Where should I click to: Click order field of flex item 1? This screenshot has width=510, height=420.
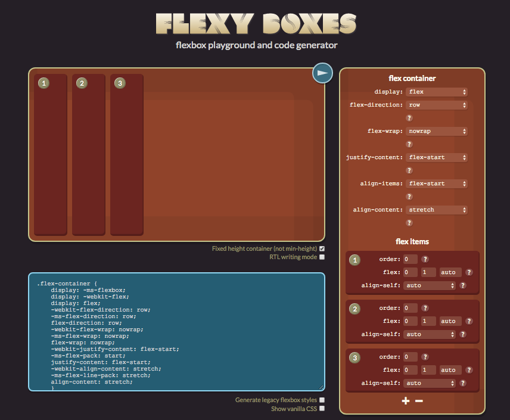410,259
